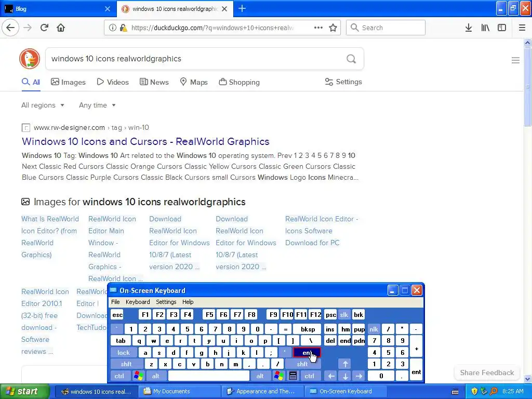The width and height of the screenshot is (532, 399).
Task: Click the security shield icon in system tray
Action: click(474, 391)
